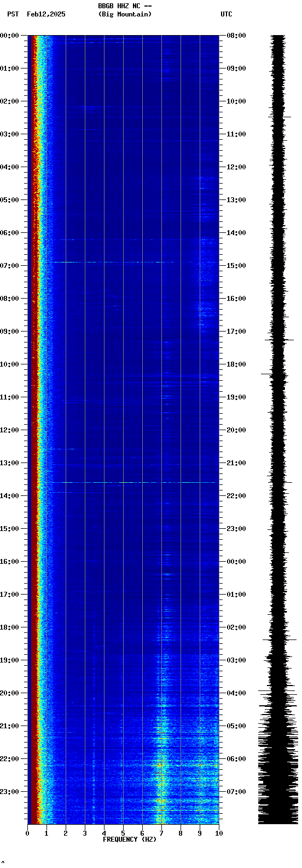Pick the 04:00 label on UTC axis
Viewport: 302px width, 868px height.
236,693
